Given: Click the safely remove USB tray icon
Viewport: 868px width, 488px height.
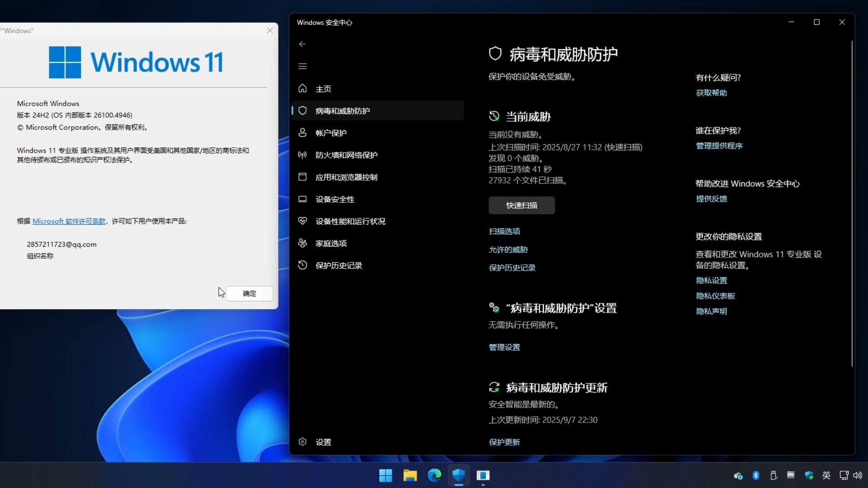Looking at the screenshot, I should (x=774, y=475).
